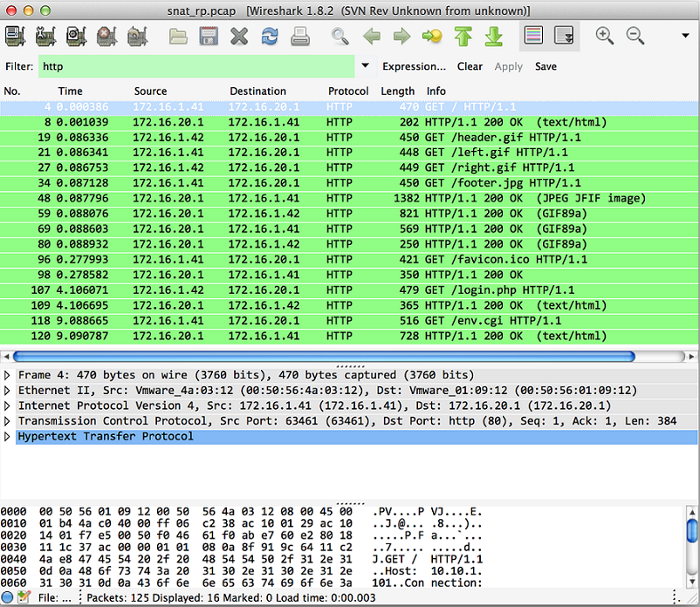Save the capture file with floppy icon
Viewport: 700px width, 607px height.
coord(209,37)
